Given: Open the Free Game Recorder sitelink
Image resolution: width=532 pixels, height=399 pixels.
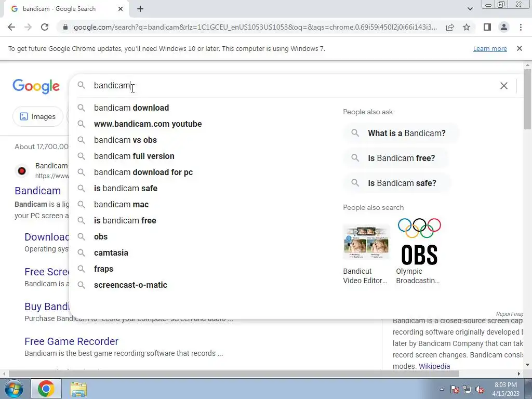Looking at the screenshot, I should (71, 341).
